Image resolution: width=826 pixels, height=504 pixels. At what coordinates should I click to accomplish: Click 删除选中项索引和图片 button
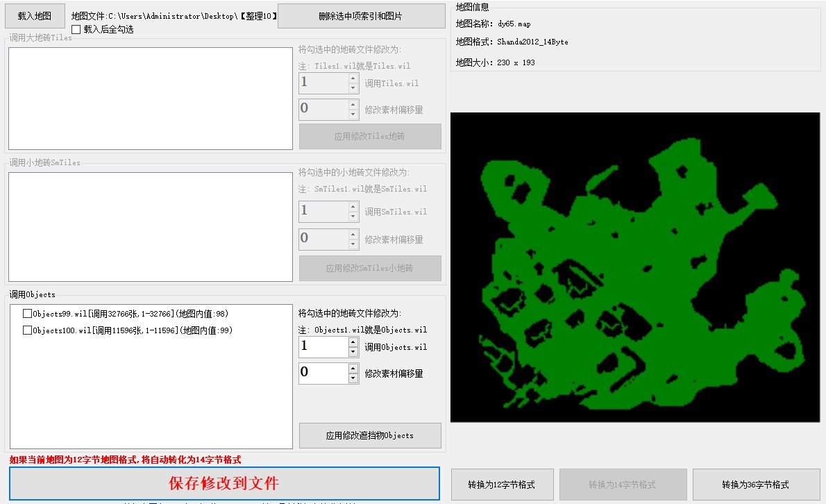pyautogui.click(x=361, y=16)
